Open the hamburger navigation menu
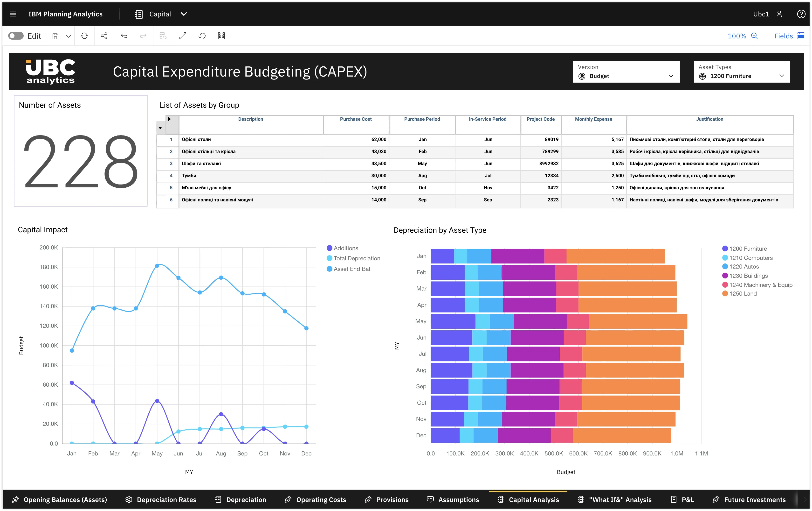This screenshot has height=511, width=812. (13, 14)
